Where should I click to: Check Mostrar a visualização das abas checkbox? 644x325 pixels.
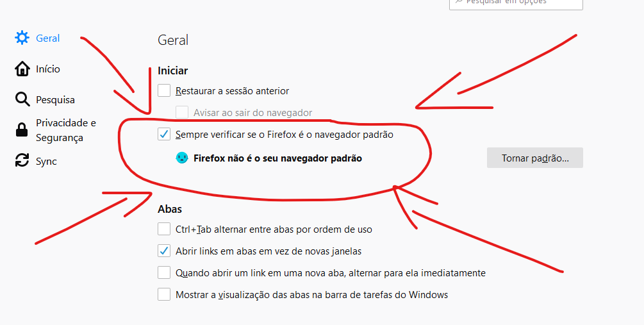click(x=164, y=294)
